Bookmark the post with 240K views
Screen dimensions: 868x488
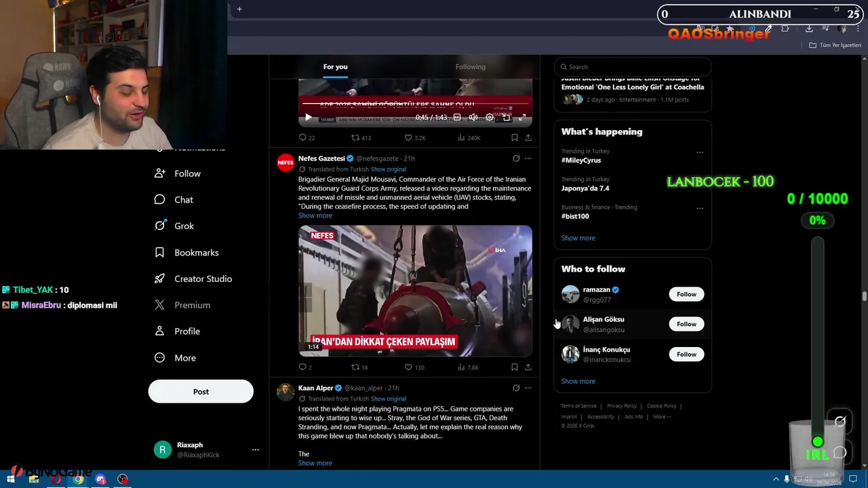pyautogui.click(x=515, y=138)
